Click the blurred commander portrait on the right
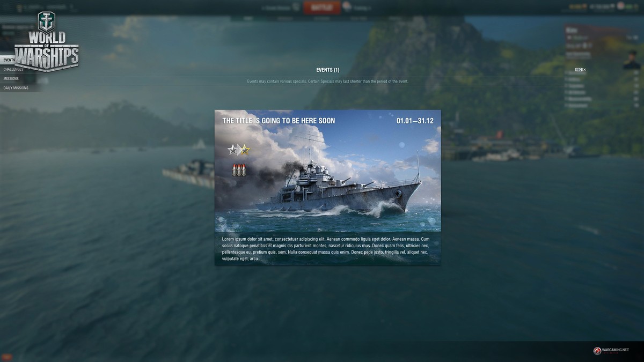 (x=632, y=60)
